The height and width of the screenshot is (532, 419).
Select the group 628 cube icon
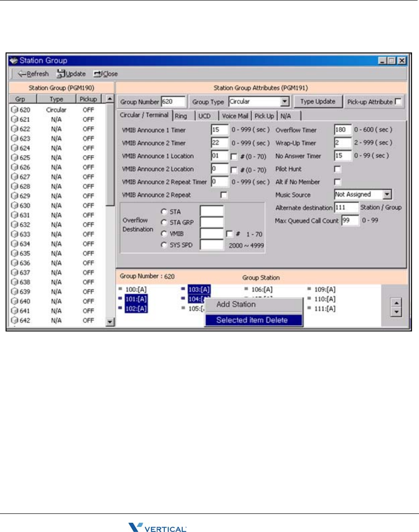(x=14, y=186)
